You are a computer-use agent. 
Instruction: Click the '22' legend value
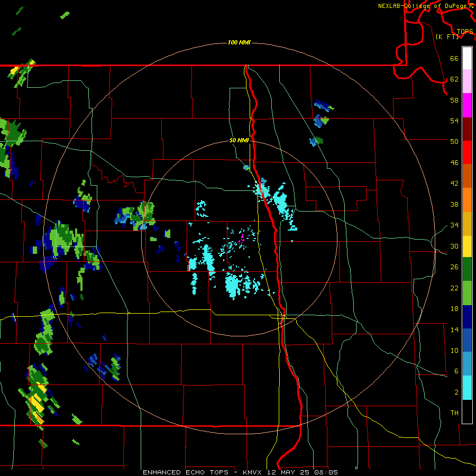pyautogui.click(x=454, y=288)
